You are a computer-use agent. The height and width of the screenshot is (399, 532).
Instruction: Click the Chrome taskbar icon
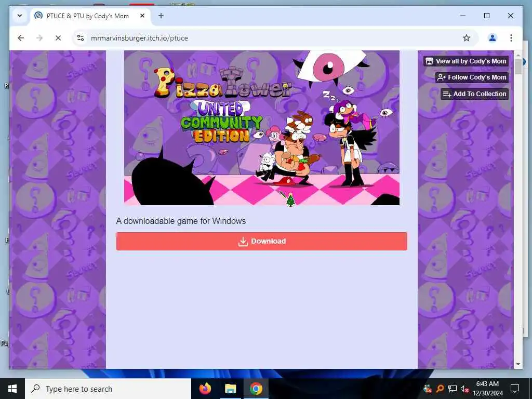(256, 389)
